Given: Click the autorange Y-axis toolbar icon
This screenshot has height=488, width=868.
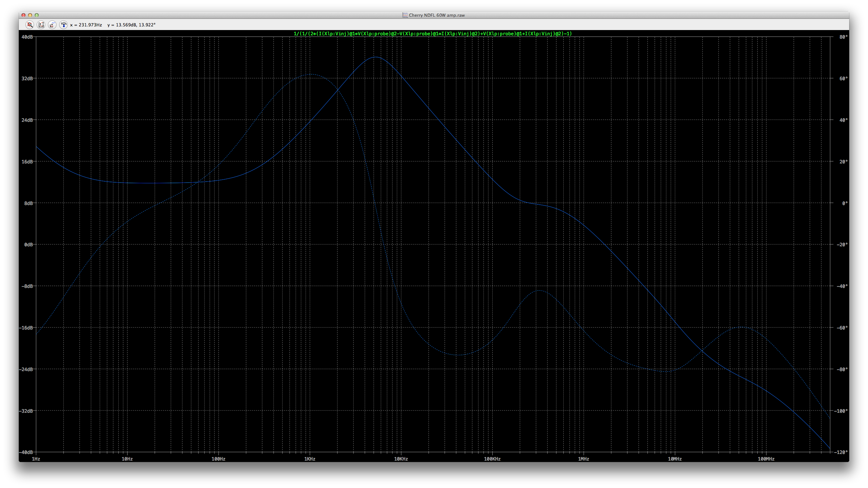Looking at the screenshot, I should pos(41,24).
